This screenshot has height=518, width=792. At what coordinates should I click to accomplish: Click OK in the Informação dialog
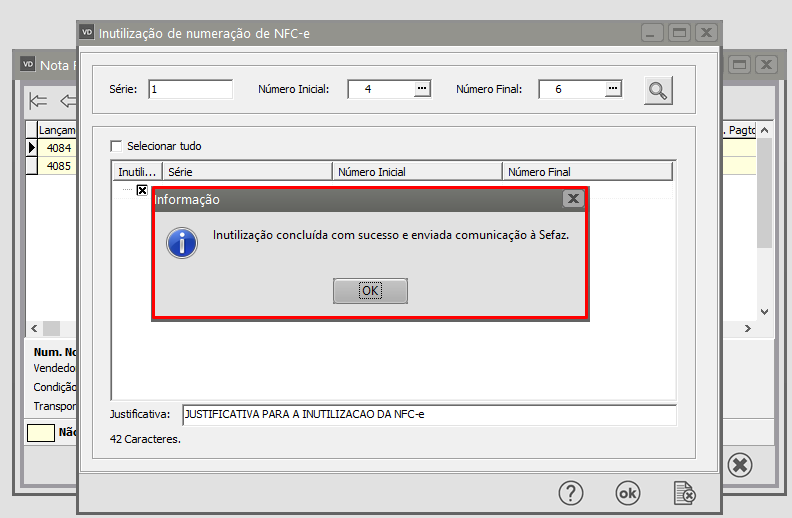pos(370,291)
